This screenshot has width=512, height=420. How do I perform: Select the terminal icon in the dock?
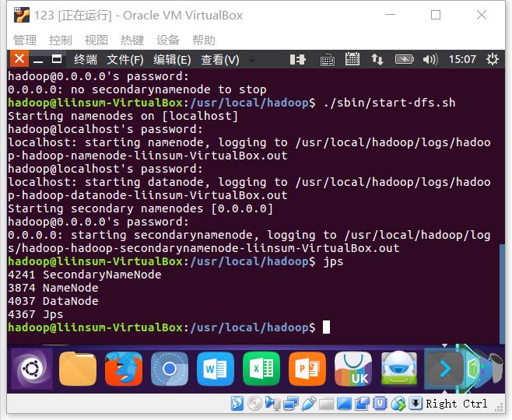(x=444, y=369)
